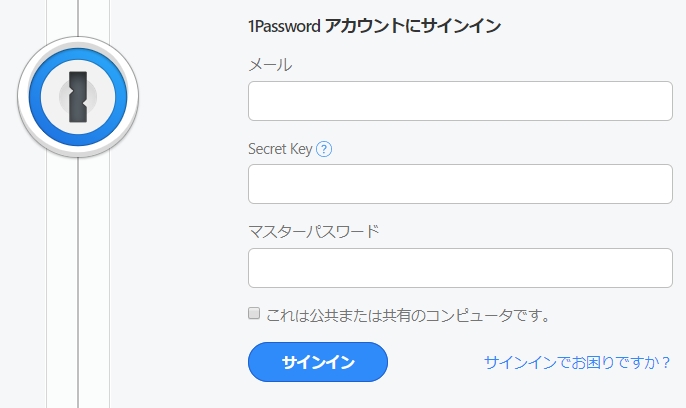Image resolution: width=686 pixels, height=408 pixels.
Task: Open the サインインでお困りですか？ link
Action: click(x=577, y=362)
